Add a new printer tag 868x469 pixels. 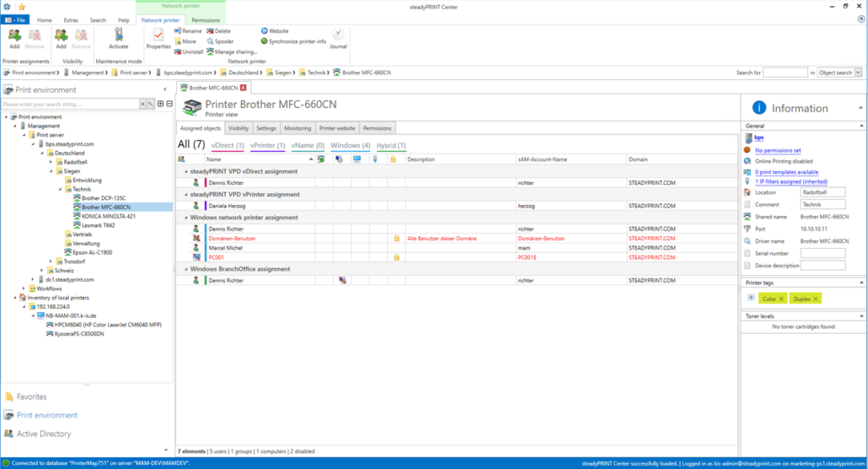coord(751,298)
